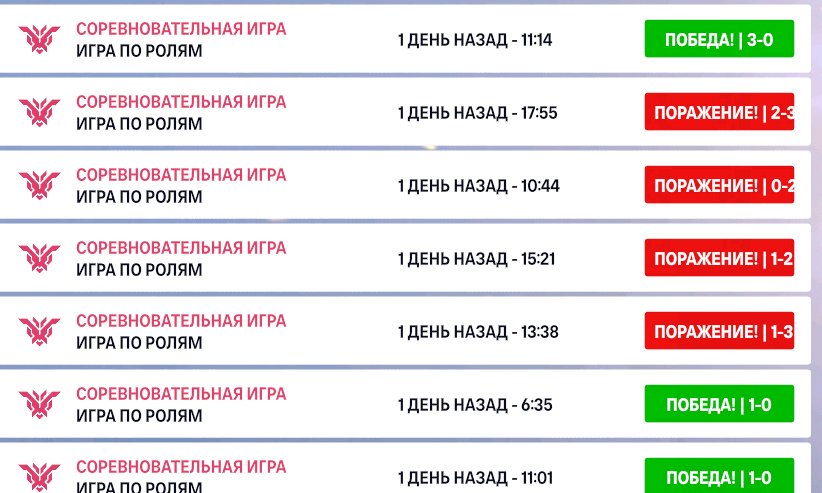The image size is (822, 493).
Task: Select the competitive icon on 11:01 match
Action: 39,476
